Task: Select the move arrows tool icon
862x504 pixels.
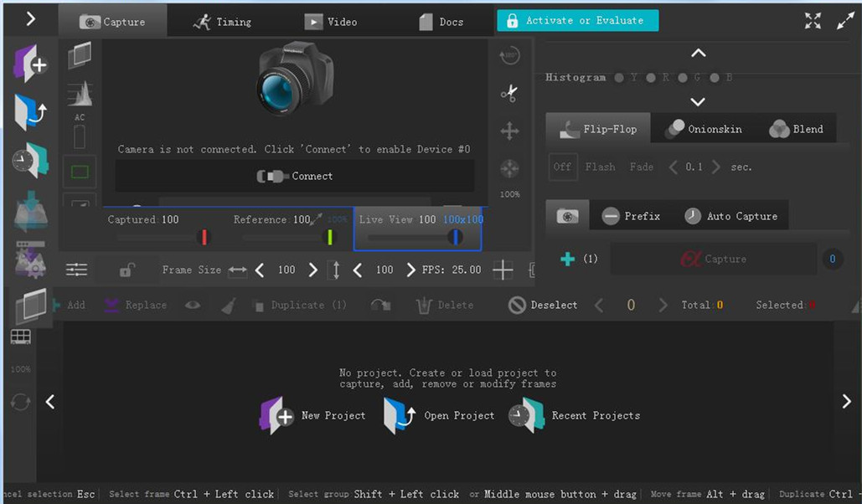Action: click(x=509, y=131)
